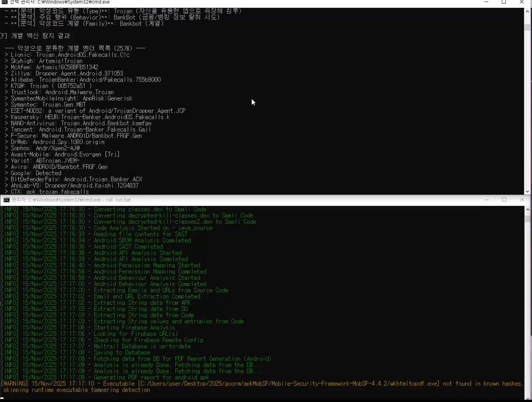Click the yellow WARNING wkhtmltopdf.exe message line
This screenshot has height=402, width=532.
262,384
